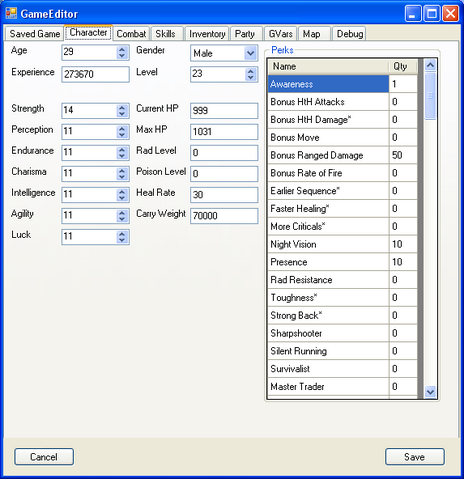Select the Character tab
Screen dimensions: 464x479
[88, 33]
